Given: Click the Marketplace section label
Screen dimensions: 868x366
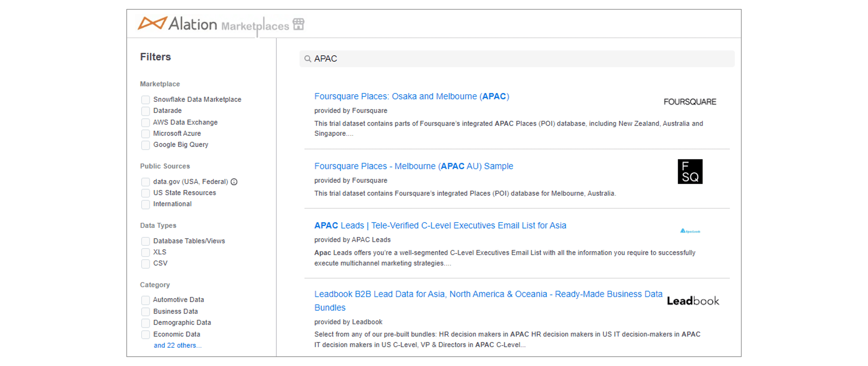Looking at the screenshot, I should click(x=160, y=84).
